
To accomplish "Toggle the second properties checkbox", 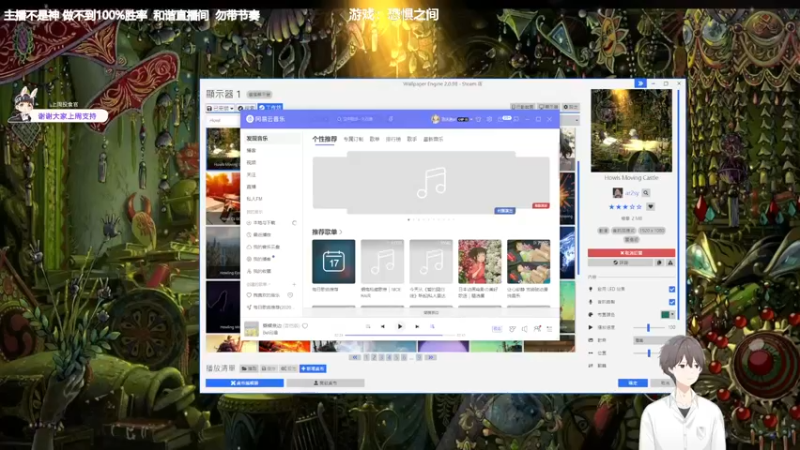I will click(672, 302).
